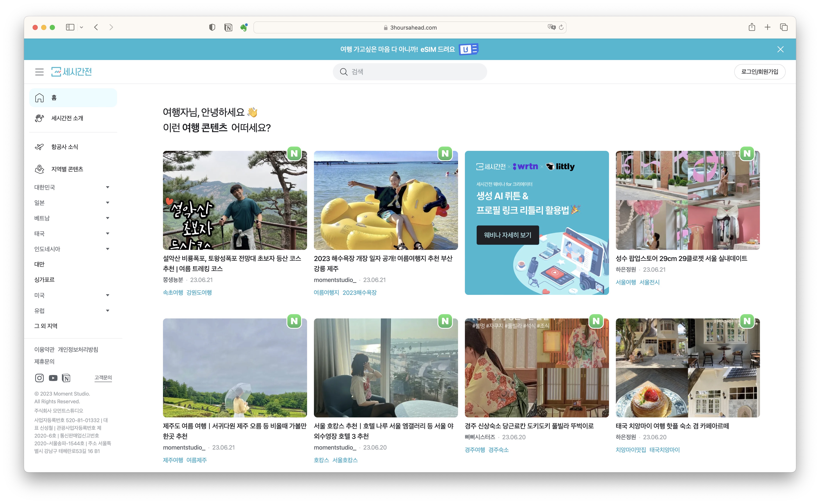This screenshot has height=504, width=820.
Task: Open the Notion icon in the sidebar footer
Action: [66, 378]
